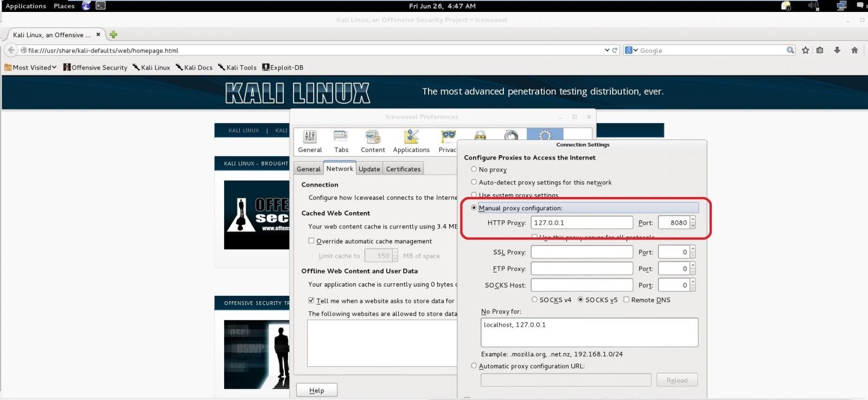The image size is (868, 400).
Task: Click the update notification tray icon
Action: pyautogui.click(x=786, y=5)
